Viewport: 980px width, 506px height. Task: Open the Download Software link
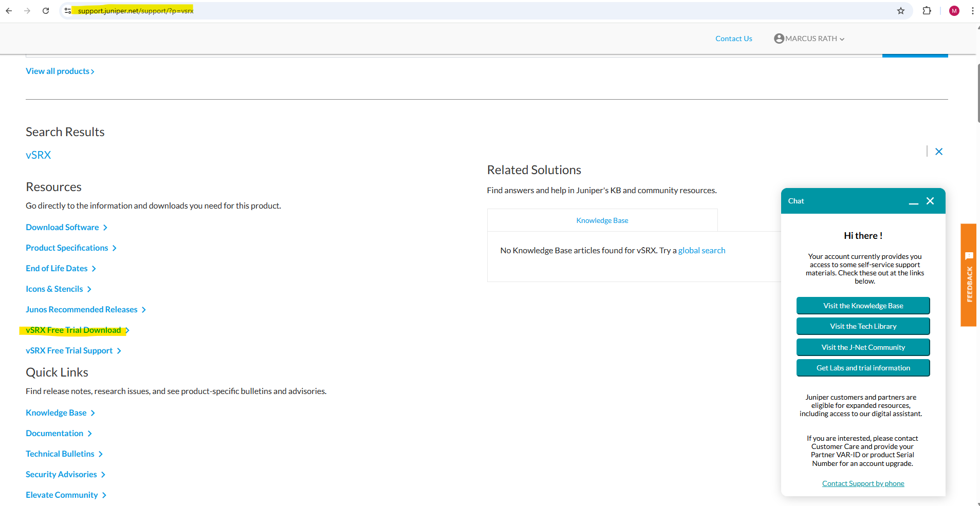(x=66, y=228)
